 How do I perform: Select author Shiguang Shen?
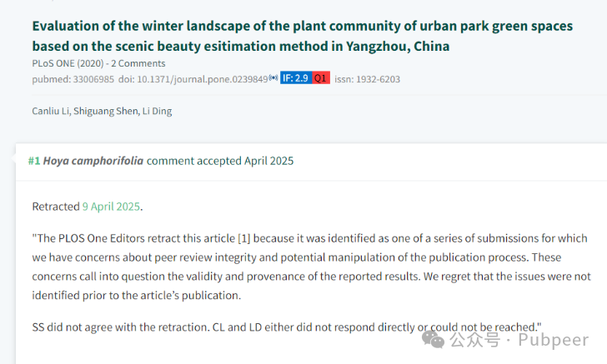[106, 111]
